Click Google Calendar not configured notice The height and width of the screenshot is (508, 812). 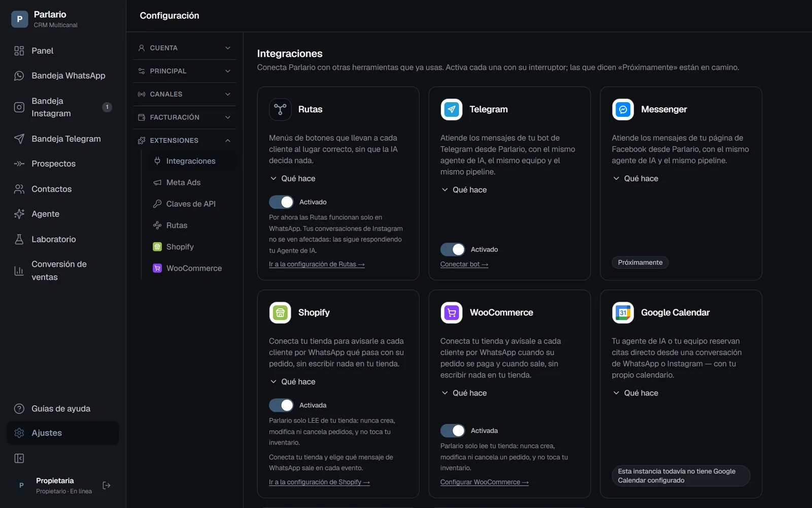click(x=681, y=476)
